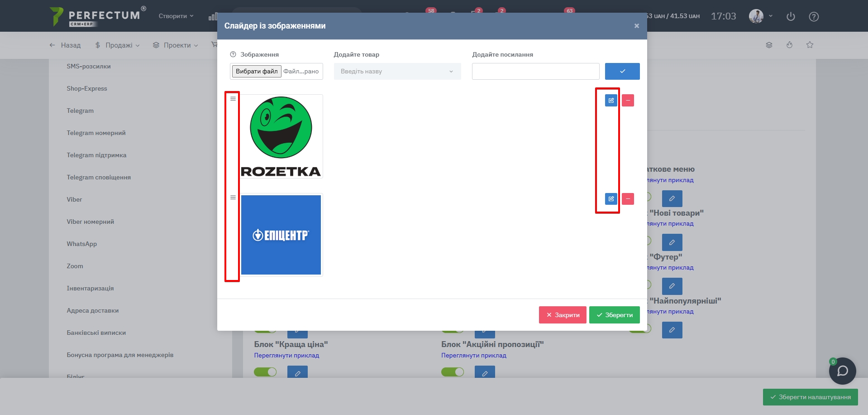Click pencil edit button under 'Акційні пропозиції' block
Screen dimensions: 868x415
click(485, 372)
